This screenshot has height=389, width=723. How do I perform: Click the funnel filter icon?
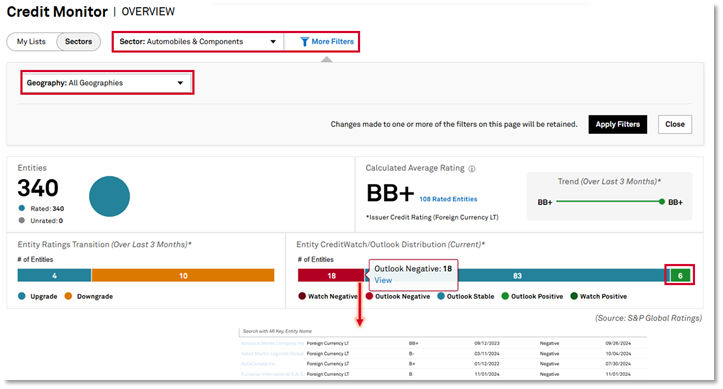tap(304, 41)
